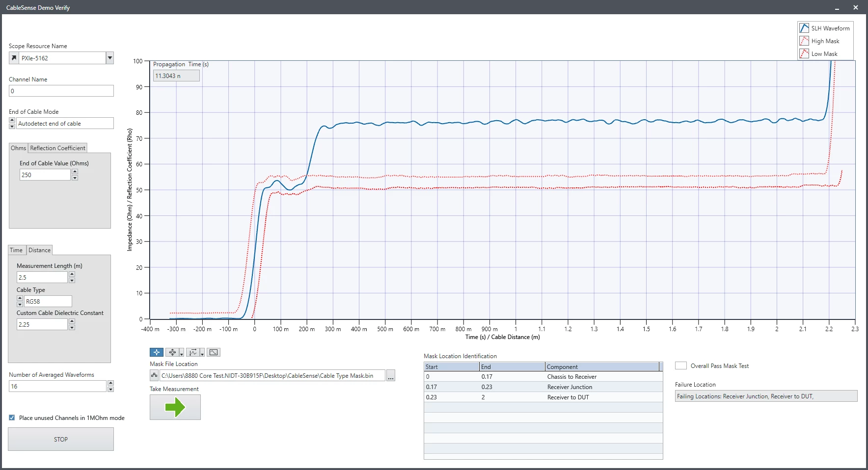868x470 pixels.
Task: Decrease Measurement Length value
Action: [x=72, y=280]
